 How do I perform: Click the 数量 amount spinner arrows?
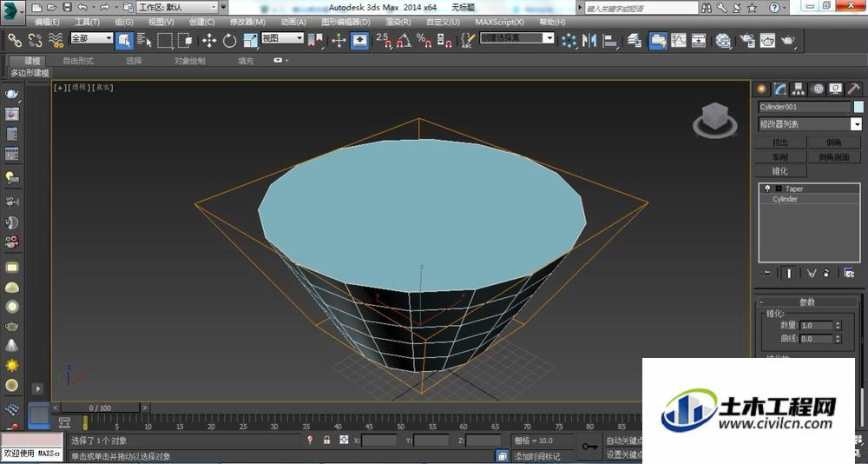coord(838,326)
